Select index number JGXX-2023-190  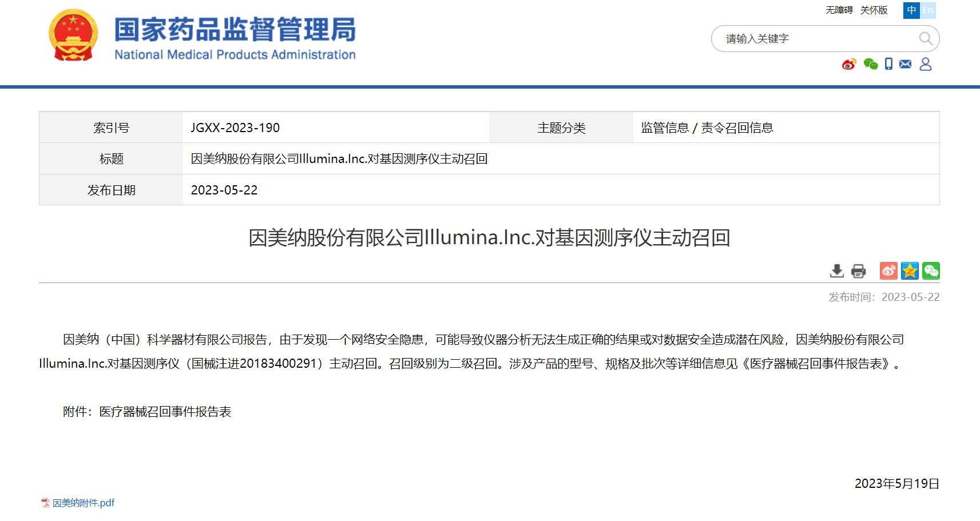[235, 128]
